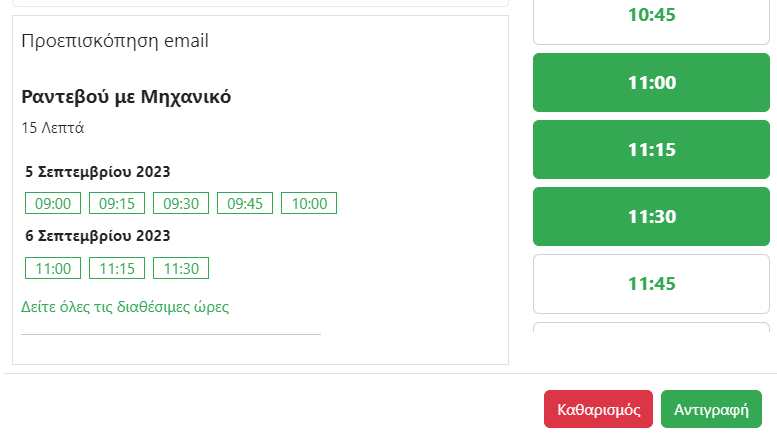The width and height of the screenshot is (777, 447).
Task: Deselect the green 11:15 slot button
Action: tap(652, 150)
